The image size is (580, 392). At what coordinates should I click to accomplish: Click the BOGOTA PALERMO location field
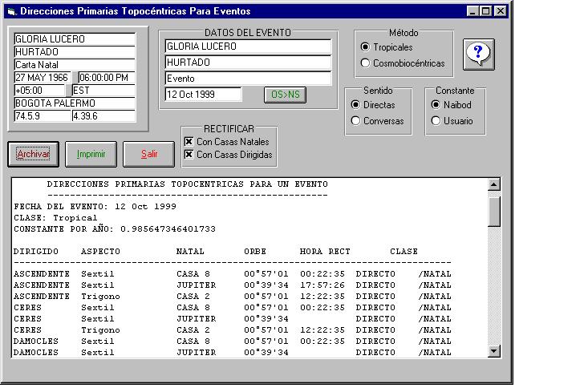[x=74, y=103]
